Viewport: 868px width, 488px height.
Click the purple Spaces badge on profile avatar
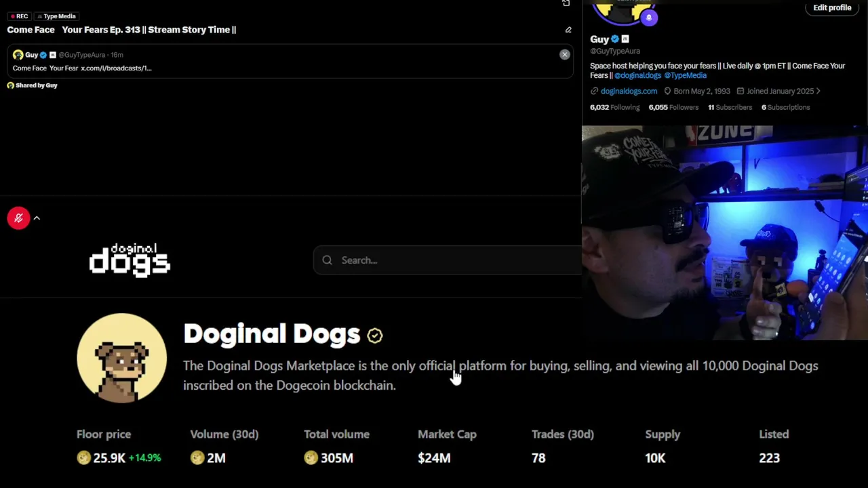(649, 18)
